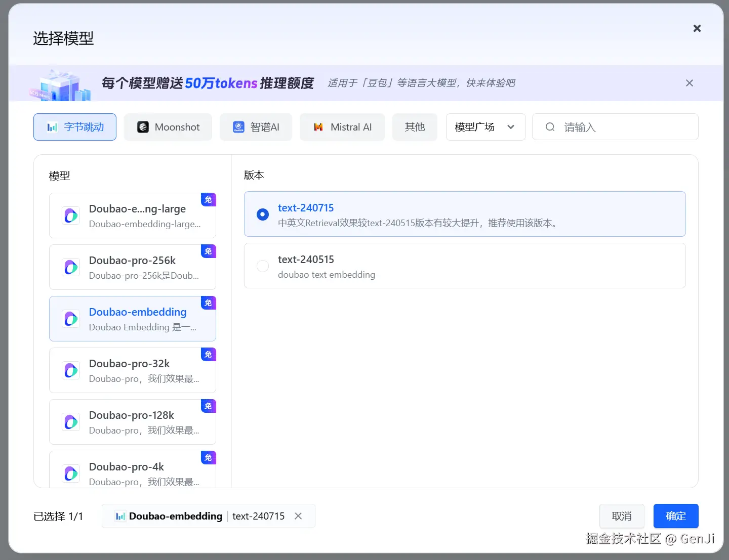The width and height of the screenshot is (729, 560).
Task: Choose the Doubao-pro-128k model
Action: click(133, 422)
